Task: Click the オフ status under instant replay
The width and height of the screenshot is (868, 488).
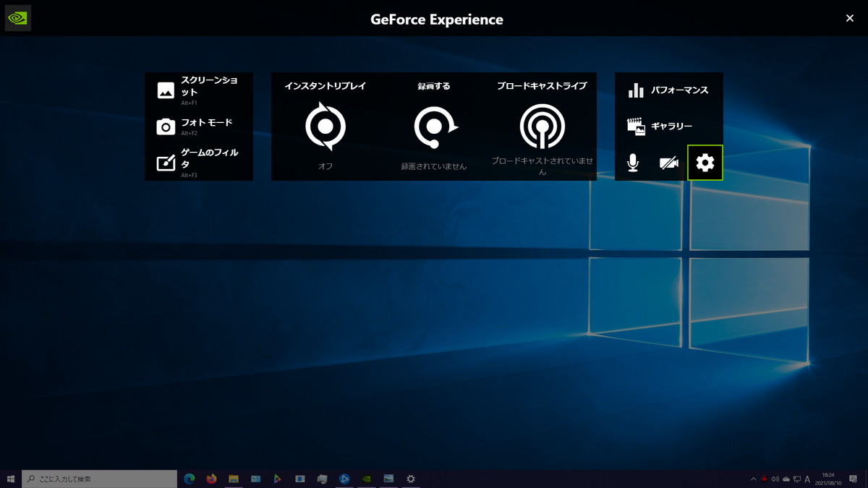Action: pyautogui.click(x=325, y=166)
